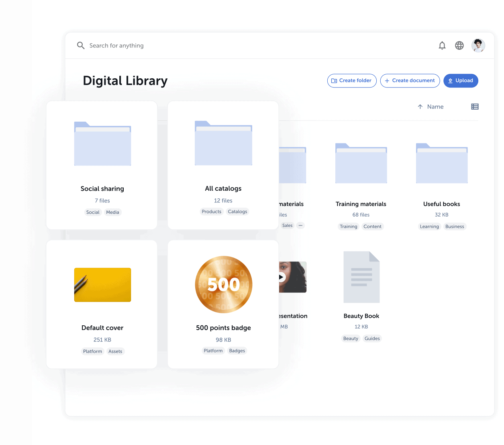
Task: Click the search magnifier icon
Action: coord(81,46)
